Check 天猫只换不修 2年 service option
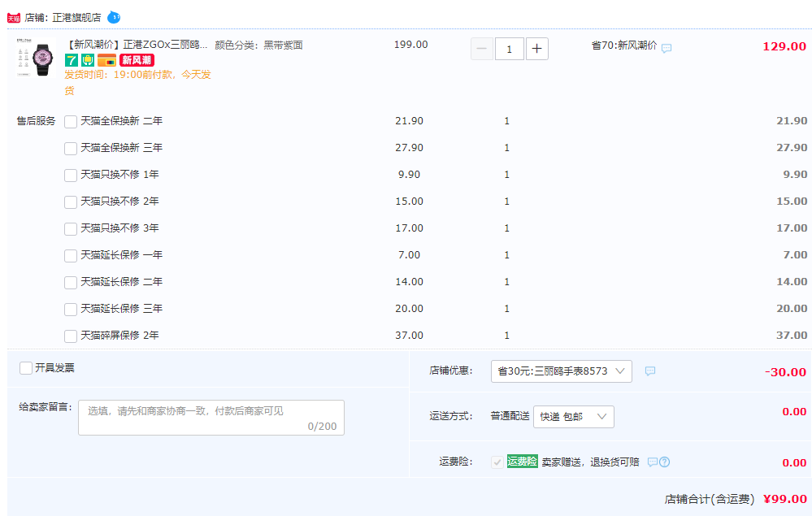This screenshot has width=812, height=516. tap(71, 202)
